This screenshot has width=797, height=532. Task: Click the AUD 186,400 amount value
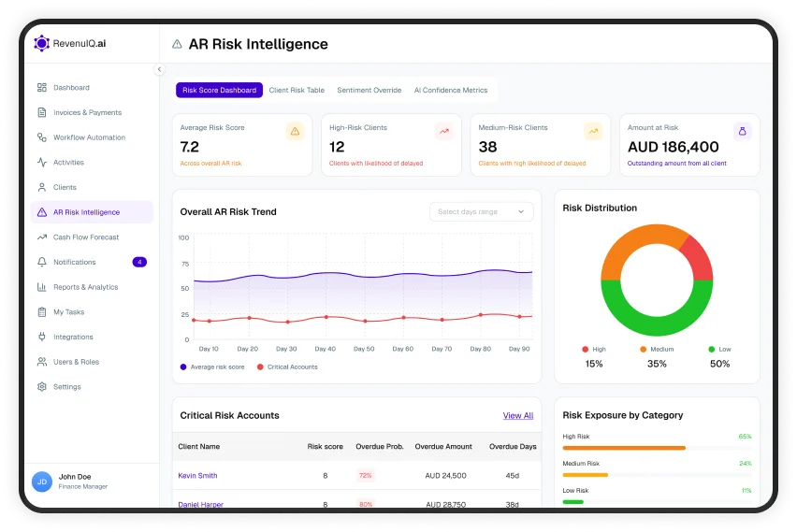pyautogui.click(x=673, y=147)
